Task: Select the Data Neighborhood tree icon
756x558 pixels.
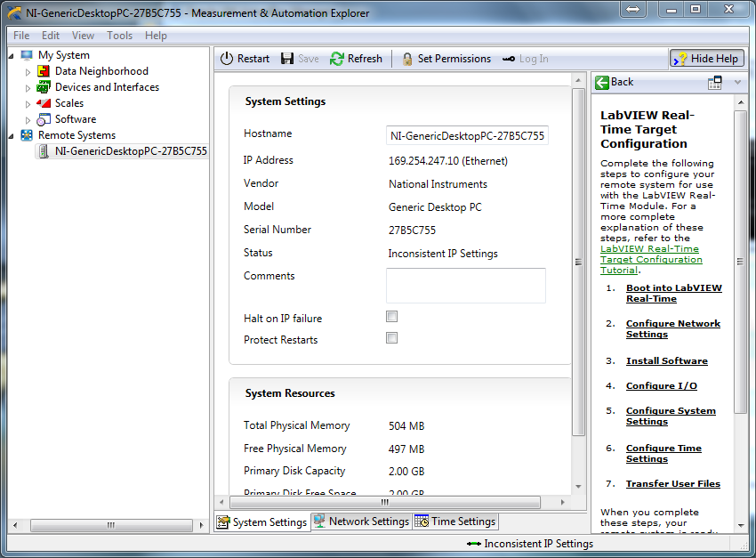Action: (x=44, y=71)
